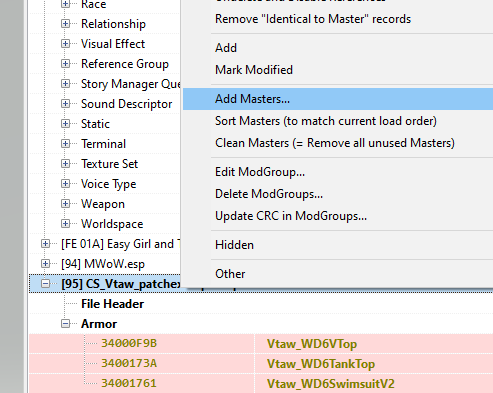Expand the Relationship tree node
Image resolution: width=493 pixels, height=393 pixels.
[x=66, y=24]
